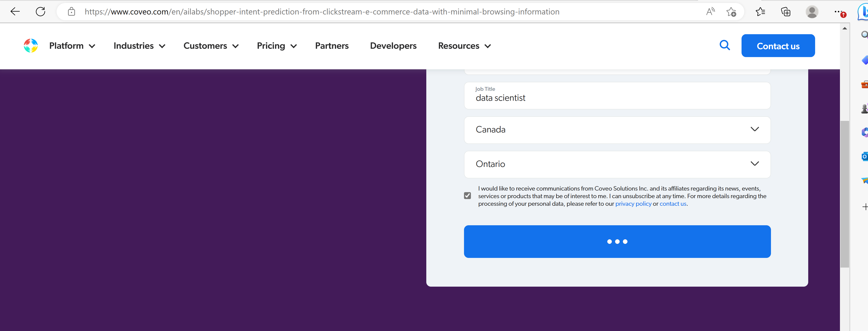Click the user profile avatar
868x331 pixels.
(x=812, y=12)
